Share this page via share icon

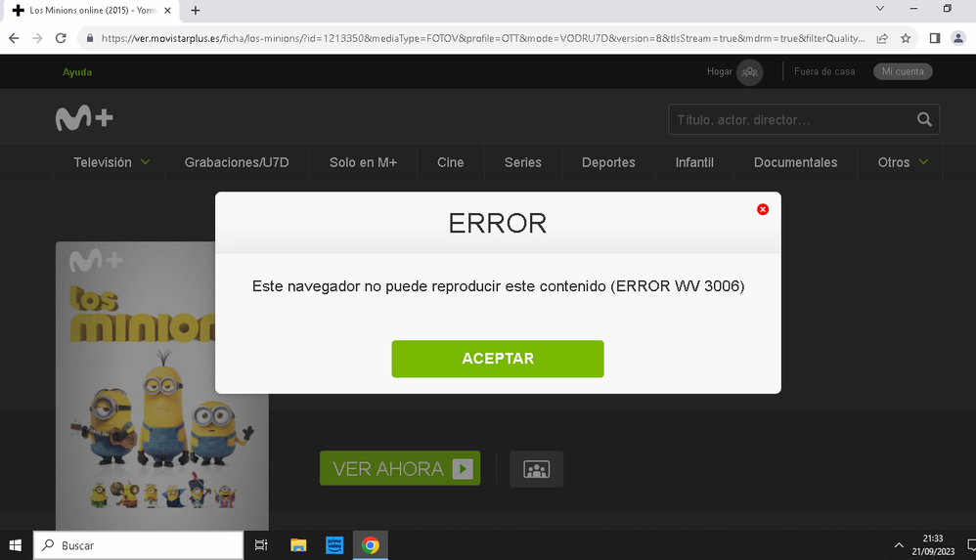882,38
